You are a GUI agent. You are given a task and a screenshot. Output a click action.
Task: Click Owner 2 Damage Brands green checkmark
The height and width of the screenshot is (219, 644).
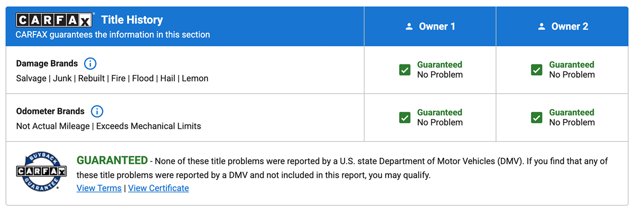click(x=537, y=70)
